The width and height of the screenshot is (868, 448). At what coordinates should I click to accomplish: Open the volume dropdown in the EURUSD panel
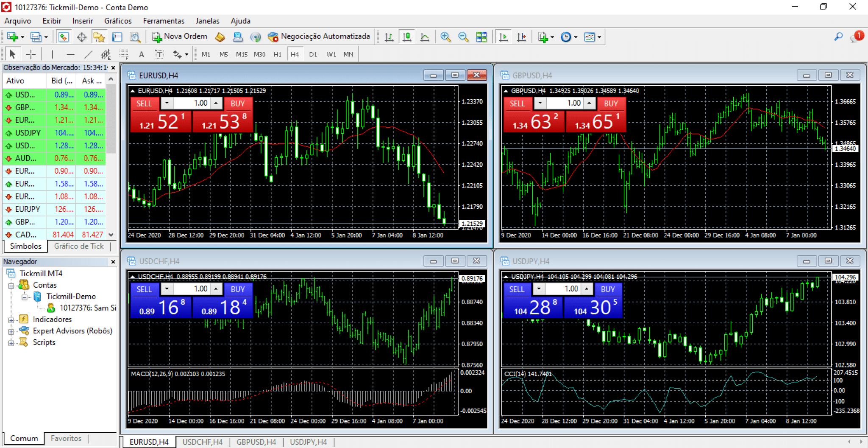pyautogui.click(x=167, y=103)
